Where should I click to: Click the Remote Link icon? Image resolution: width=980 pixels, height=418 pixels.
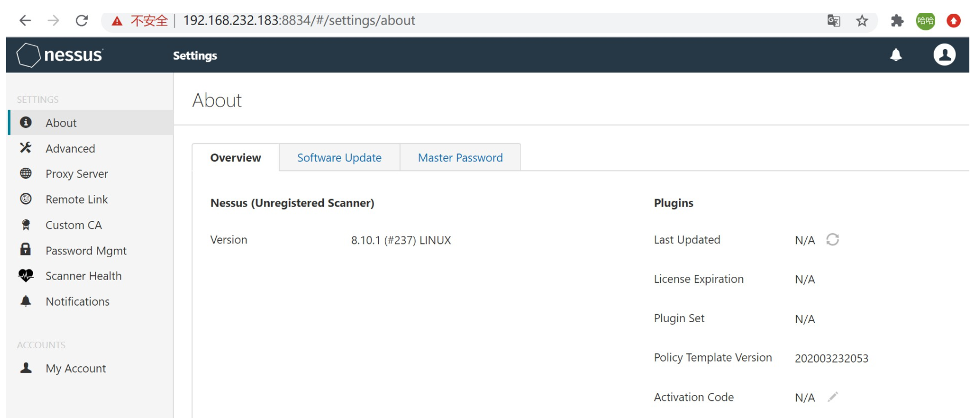(26, 199)
